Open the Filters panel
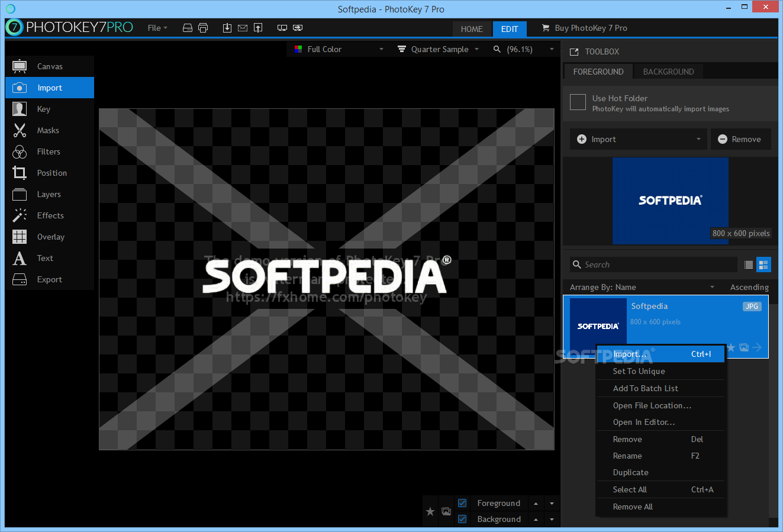783x532 pixels. (x=50, y=151)
